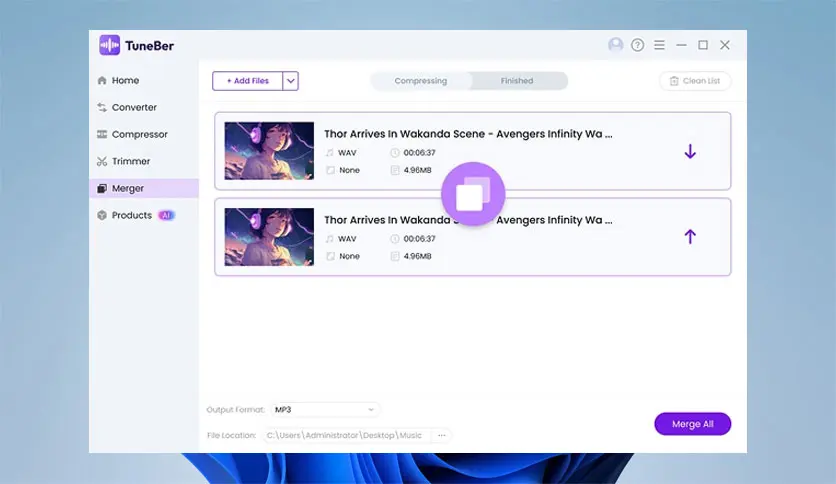Open the help question mark icon
Viewport: 836px width, 484px height.
pos(637,45)
